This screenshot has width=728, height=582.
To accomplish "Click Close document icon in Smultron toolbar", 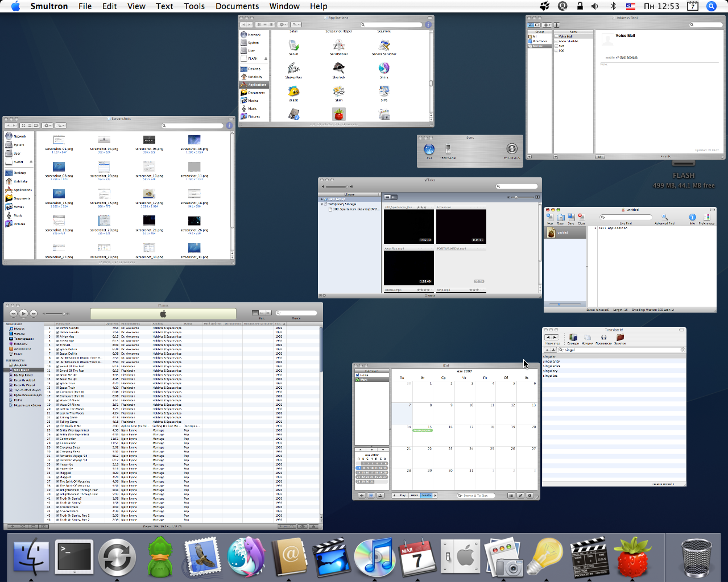I will click(581, 218).
